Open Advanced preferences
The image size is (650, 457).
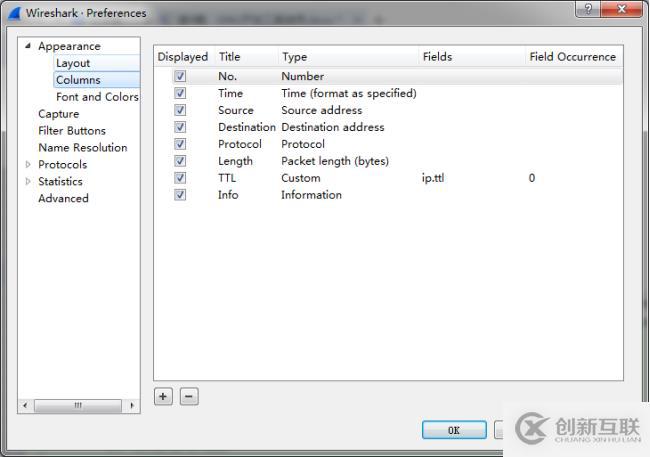tap(63, 198)
